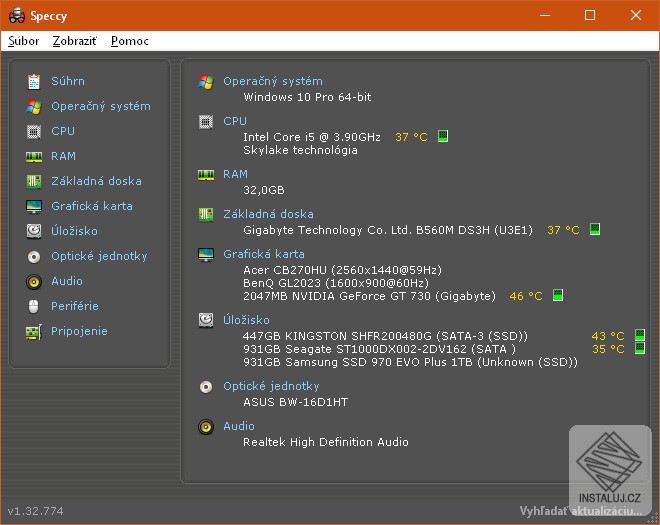Click hard drive icon next to Úložisko heading

[x=206, y=320]
